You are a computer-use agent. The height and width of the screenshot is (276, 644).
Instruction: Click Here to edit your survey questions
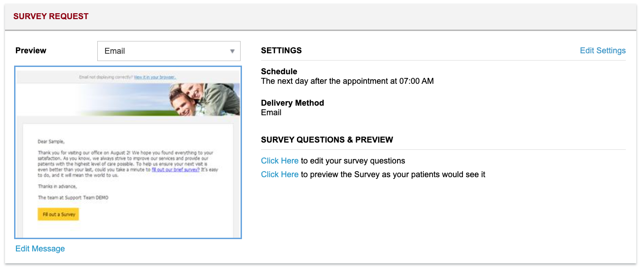click(x=280, y=161)
